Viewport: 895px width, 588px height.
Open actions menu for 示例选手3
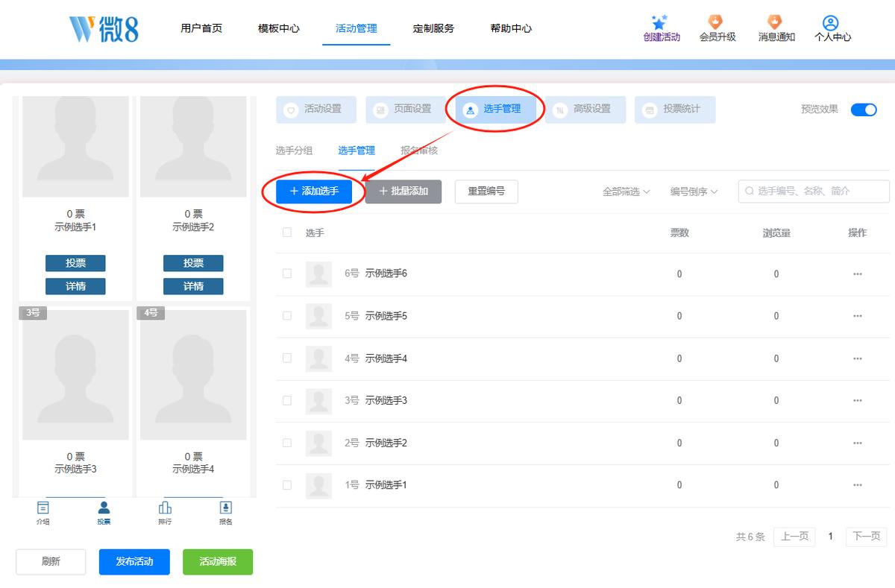858,400
